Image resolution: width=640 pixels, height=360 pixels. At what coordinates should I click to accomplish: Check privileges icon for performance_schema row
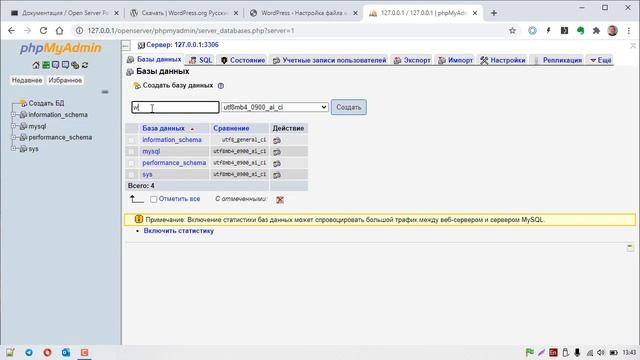[277, 163]
